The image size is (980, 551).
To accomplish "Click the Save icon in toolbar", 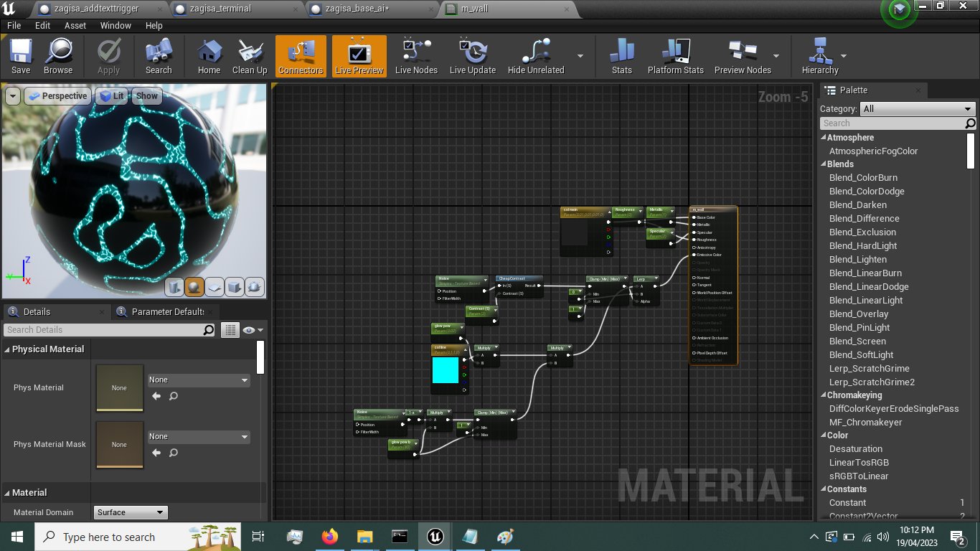I will click(x=21, y=56).
